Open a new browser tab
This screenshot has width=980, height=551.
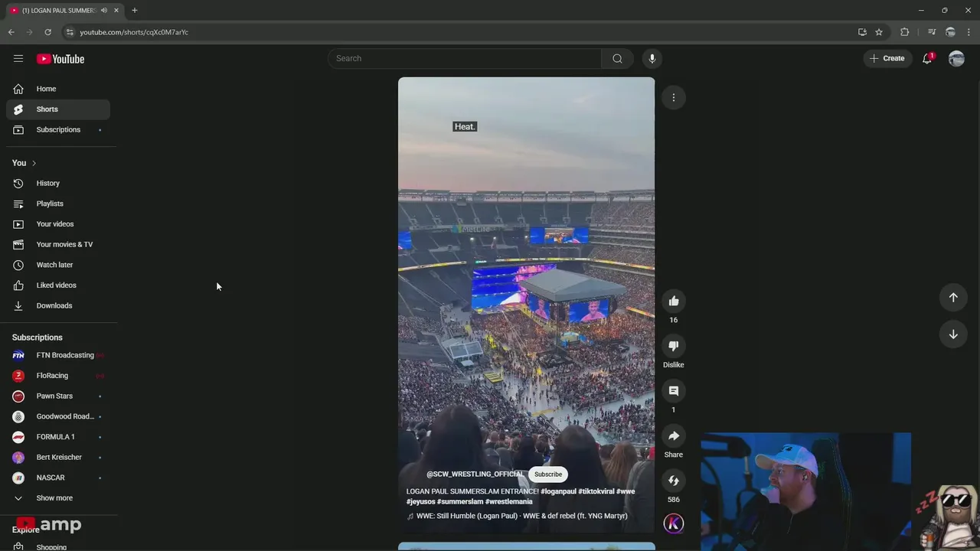pyautogui.click(x=134, y=10)
